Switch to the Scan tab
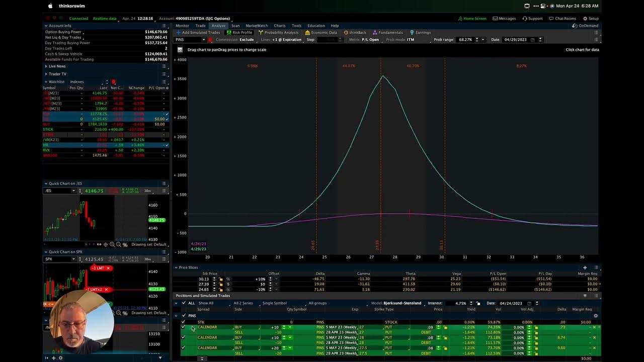This screenshot has width=644, height=362. click(x=235, y=26)
